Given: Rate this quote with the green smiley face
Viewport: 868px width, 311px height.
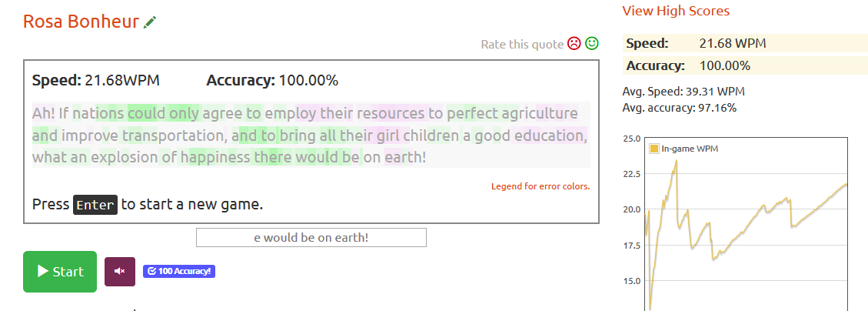Looking at the screenshot, I should coord(591,44).
